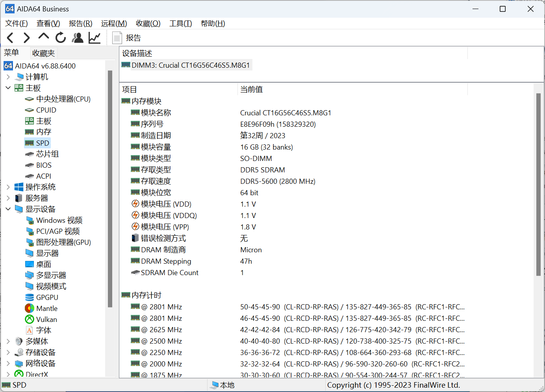Open the 远程(M) menu
This screenshot has width=545, height=392.
pyautogui.click(x=114, y=24)
